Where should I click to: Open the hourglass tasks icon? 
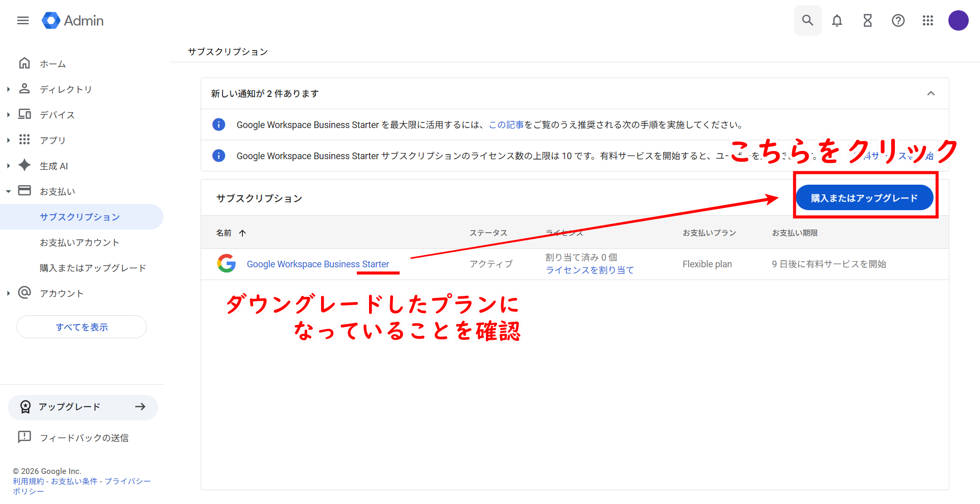tap(868, 20)
